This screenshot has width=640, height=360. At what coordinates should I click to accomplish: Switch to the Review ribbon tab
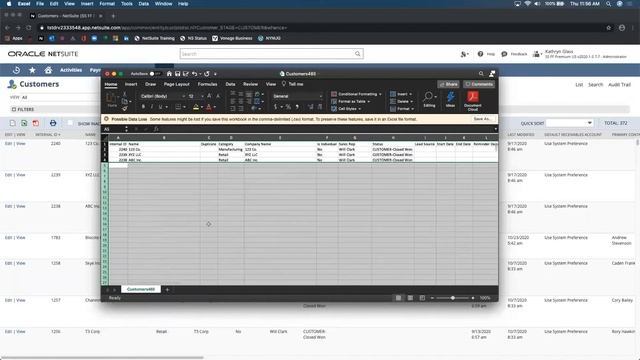251,84
